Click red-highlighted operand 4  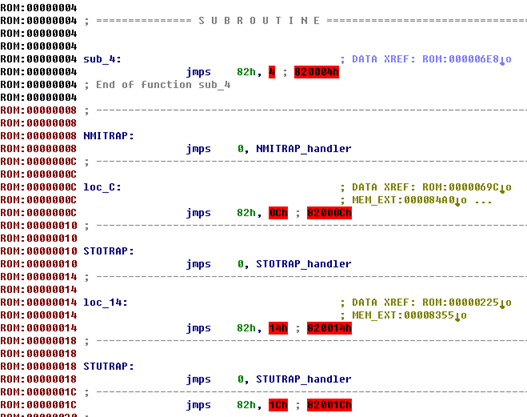272,72
